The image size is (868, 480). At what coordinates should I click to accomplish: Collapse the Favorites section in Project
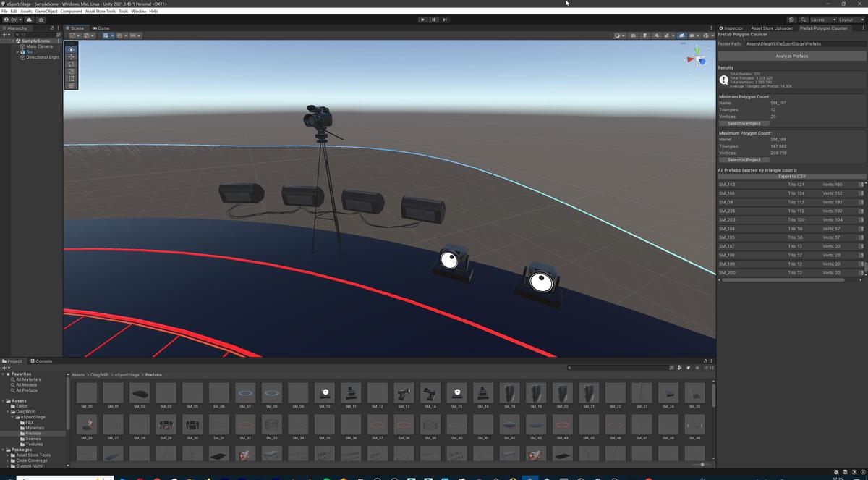point(4,374)
